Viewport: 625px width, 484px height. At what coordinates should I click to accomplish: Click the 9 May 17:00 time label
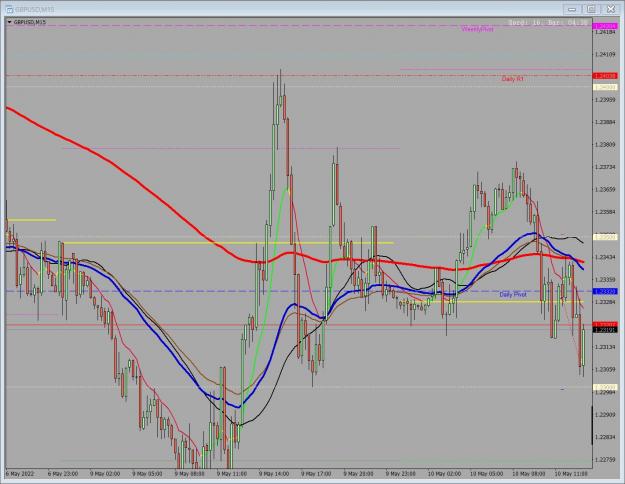point(316,474)
